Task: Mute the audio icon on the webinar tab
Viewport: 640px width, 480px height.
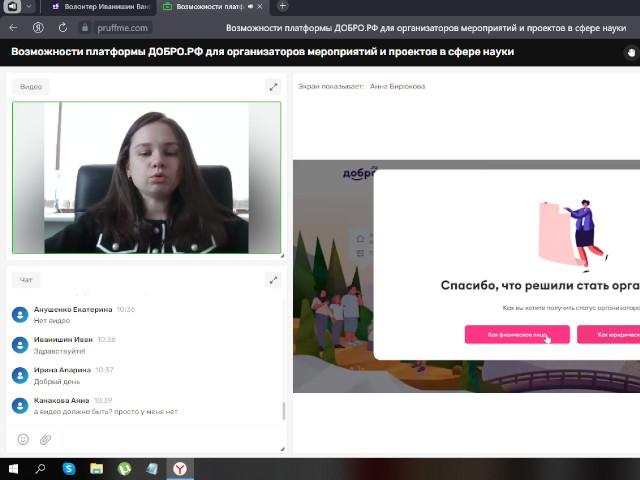Action: pyautogui.click(x=250, y=7)
